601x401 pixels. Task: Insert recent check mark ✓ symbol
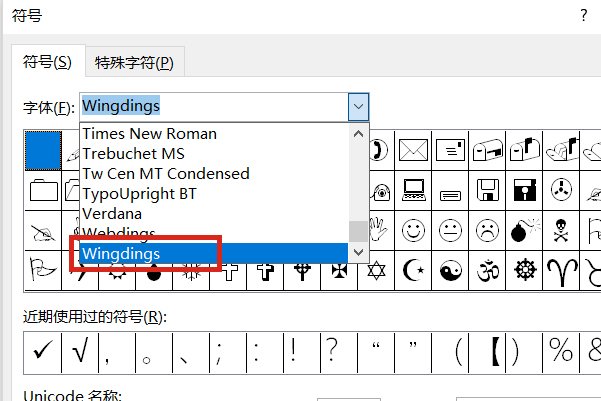point(43,353)
